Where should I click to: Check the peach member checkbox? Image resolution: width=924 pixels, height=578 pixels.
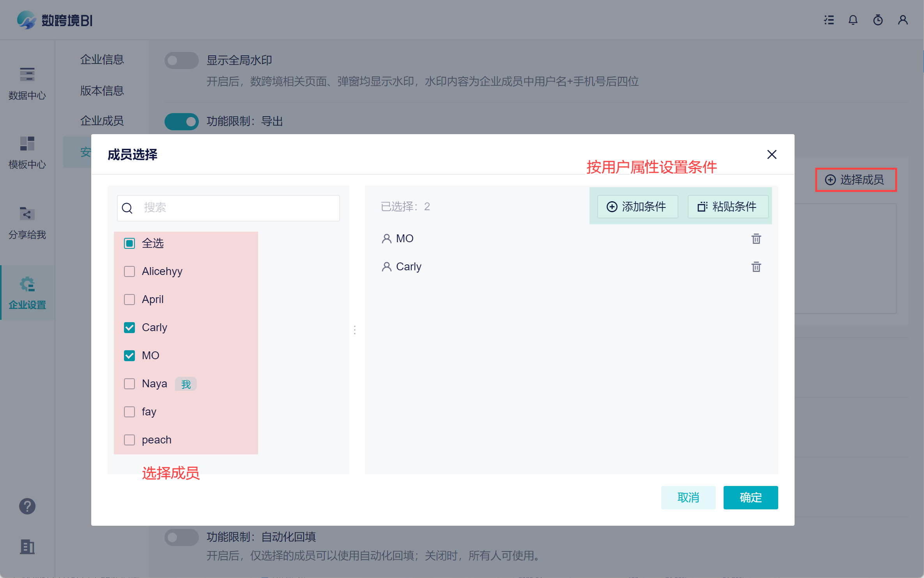(129, 440)
